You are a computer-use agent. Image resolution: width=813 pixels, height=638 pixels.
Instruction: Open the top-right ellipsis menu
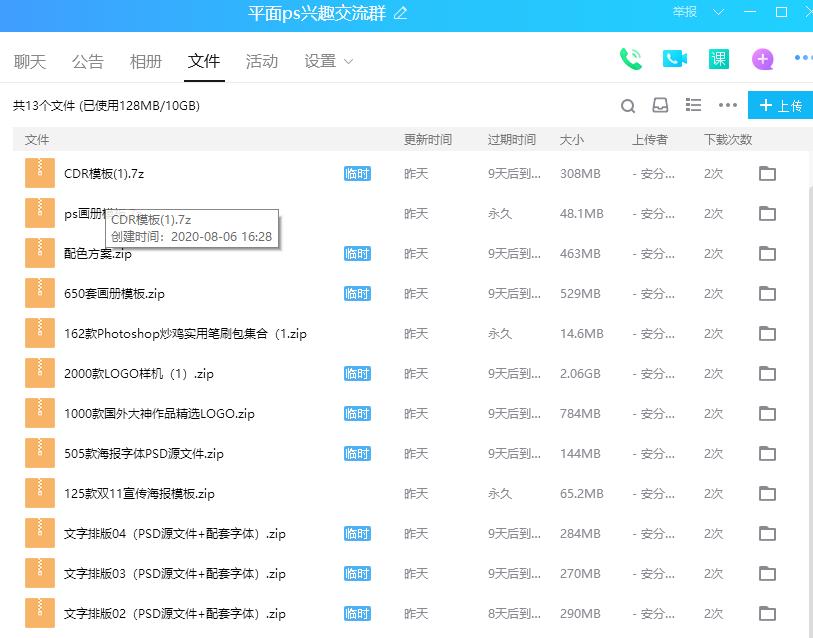tap(801, 58)
